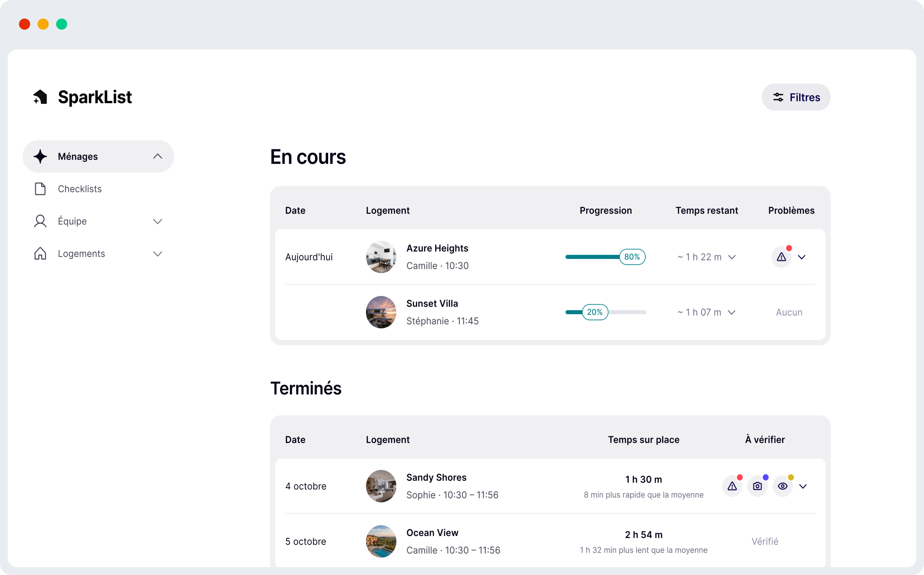Click 8 min plus rapide note
924x575 pixels.
(644, 495)
